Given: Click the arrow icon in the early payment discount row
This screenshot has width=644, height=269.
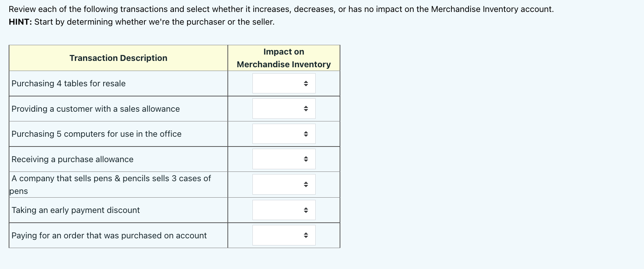Looking at the screenshot, I should tap(306, 210).
